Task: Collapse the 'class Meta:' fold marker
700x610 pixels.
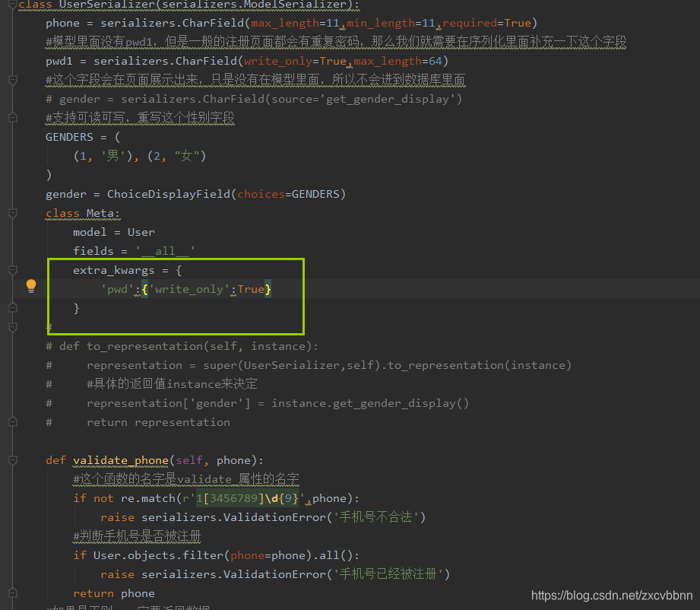Action: [13, 213]
